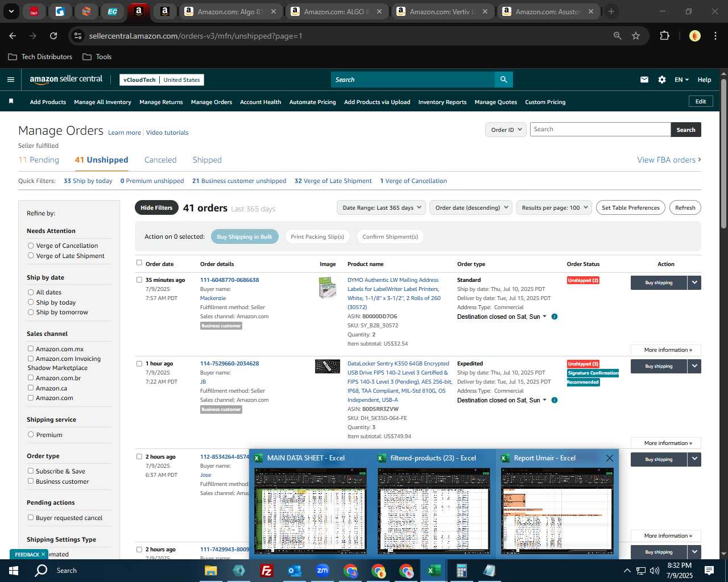Viewport: 728px width, 582px height.
Task: Open order 114-7529660-2034628 link
Action: click(x=229, y=364)
